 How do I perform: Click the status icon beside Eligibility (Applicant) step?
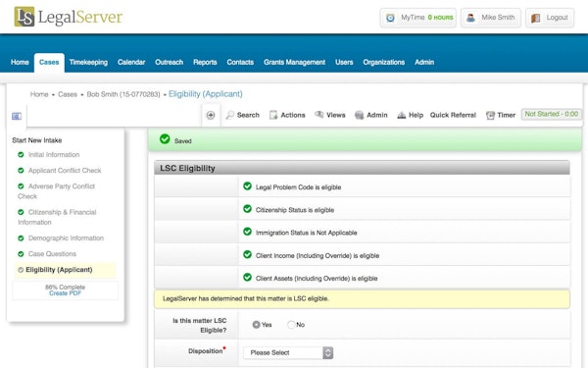[x=21, y=270]
